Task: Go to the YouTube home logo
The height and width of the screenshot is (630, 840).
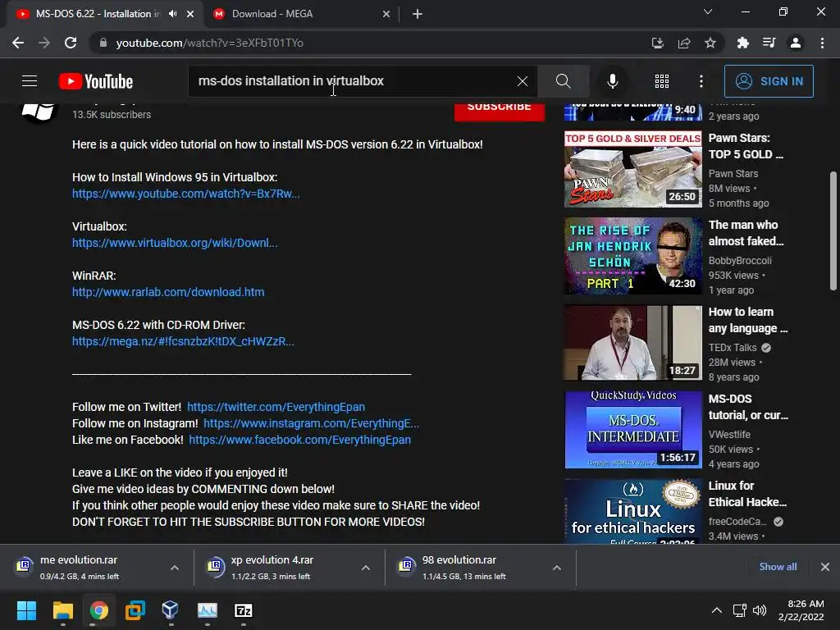Action: coord(96,81)
